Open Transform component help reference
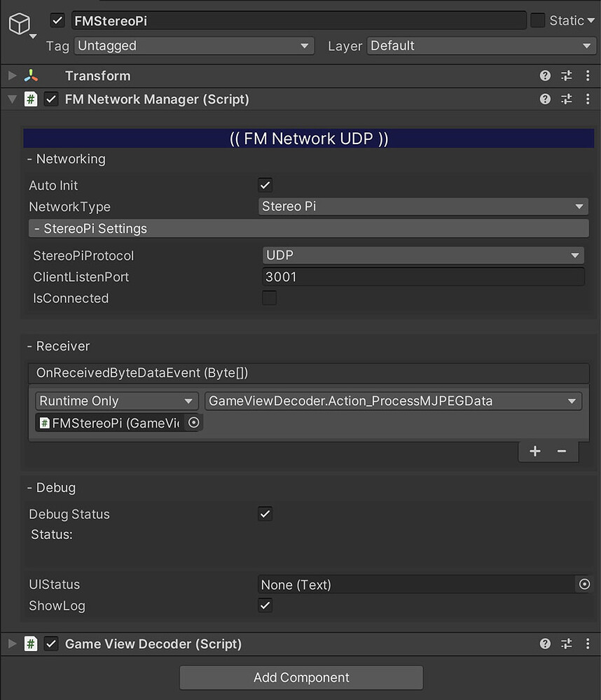The width and height of the screenshot is (601, 700). (x=545, y=76)
